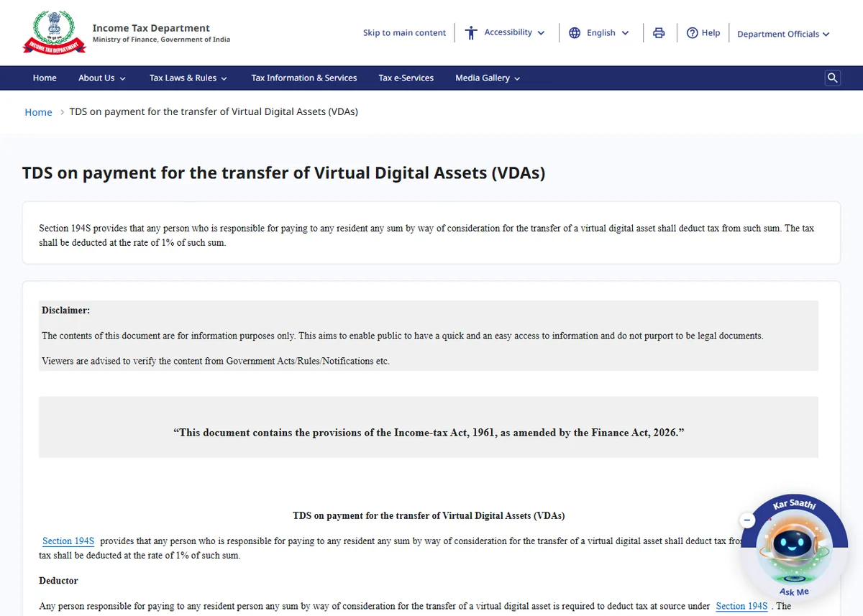Click the Finance Act, 2026 quoted statement

429,433
